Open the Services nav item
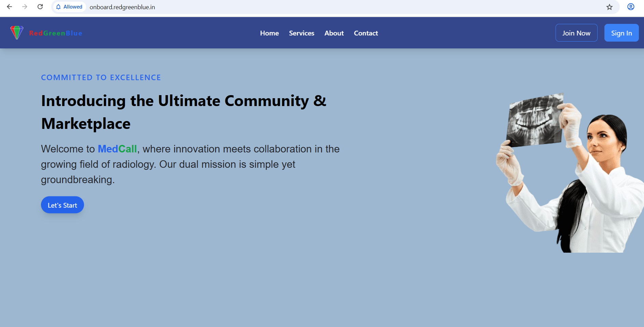The width and height of the screenshot is (644, 327). point(301,33)
